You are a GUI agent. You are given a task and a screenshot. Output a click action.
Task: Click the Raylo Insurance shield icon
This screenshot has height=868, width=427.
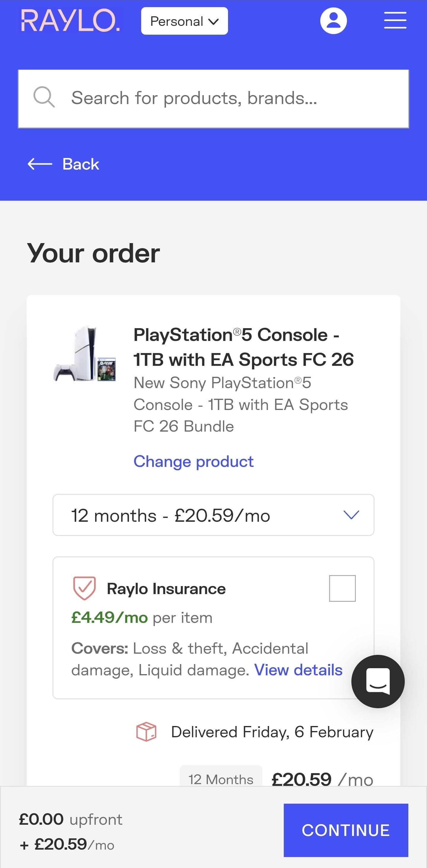pyautogui.click(x=84, y=588)
